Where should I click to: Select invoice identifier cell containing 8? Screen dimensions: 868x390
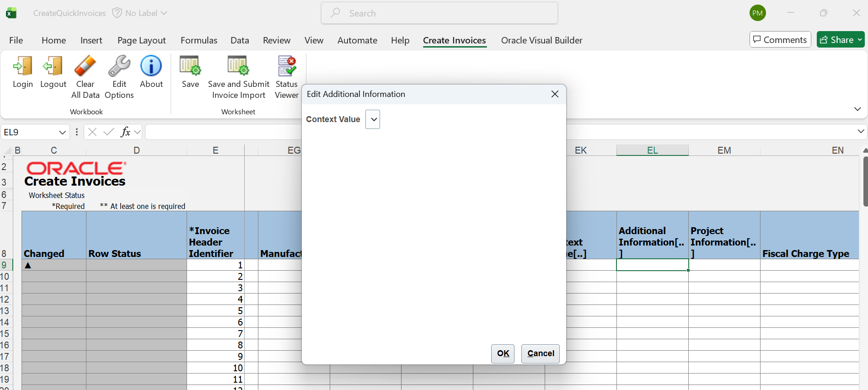pyautogui.click(x=215, y=345)
